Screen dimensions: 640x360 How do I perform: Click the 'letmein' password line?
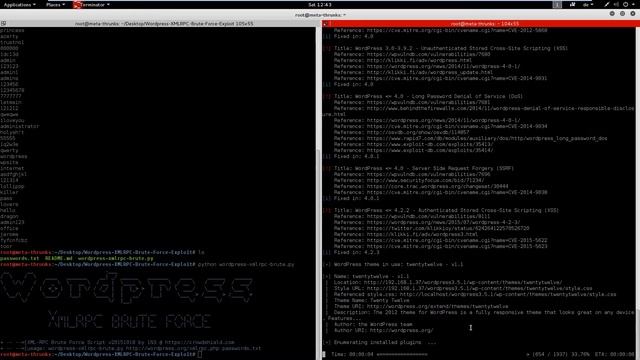11,102
